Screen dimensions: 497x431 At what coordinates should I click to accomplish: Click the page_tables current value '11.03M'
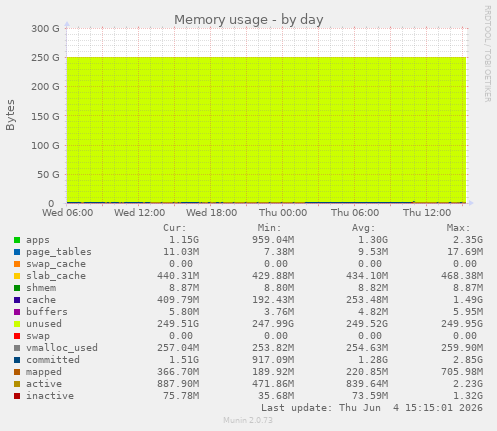(181, 252)
